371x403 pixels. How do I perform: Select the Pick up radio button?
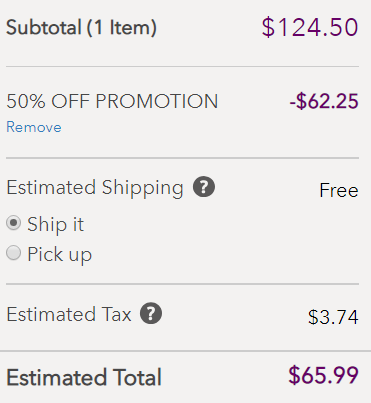point(14,253)
